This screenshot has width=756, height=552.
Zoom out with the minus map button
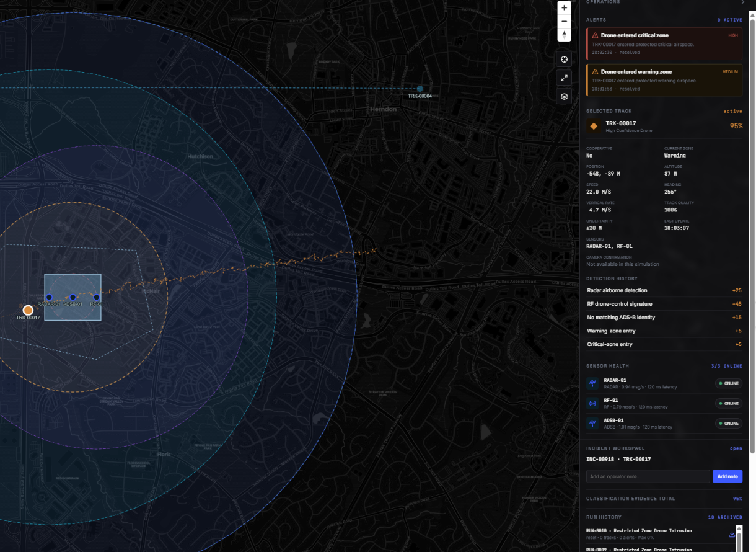(564, 21)
